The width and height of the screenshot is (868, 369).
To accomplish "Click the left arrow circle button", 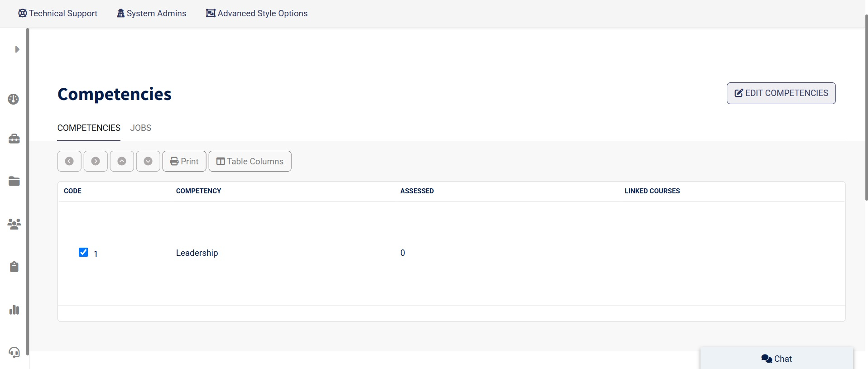I will click(69, 161).
